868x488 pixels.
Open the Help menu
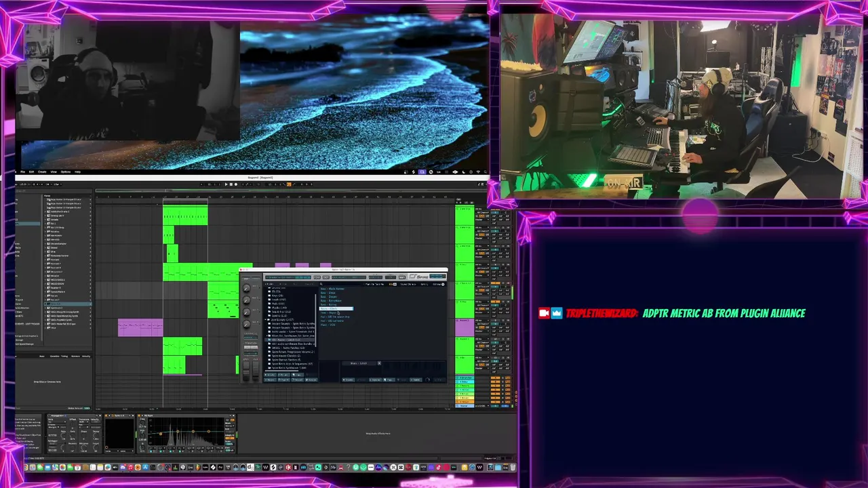pyautogui.click(x=77, y=171)
